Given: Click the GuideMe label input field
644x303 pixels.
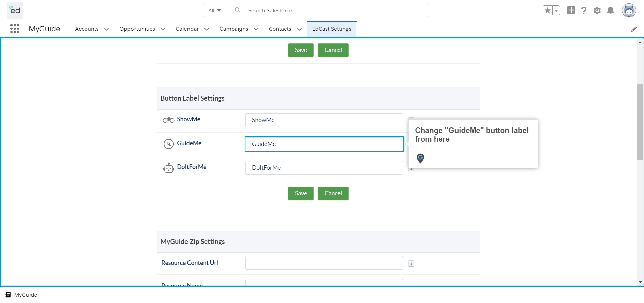Looking at the screenshot, I should 324,144.
